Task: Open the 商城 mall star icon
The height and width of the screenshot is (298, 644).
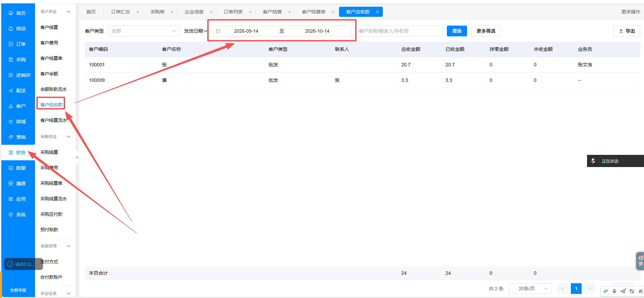Action: pos(11,122)
